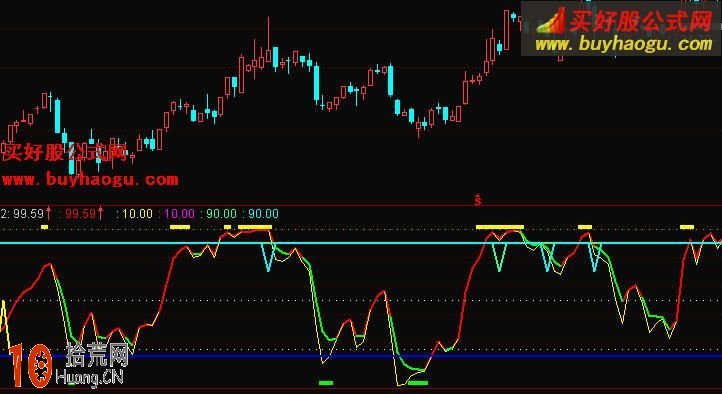Screen dimensions: 722x394
Task: Select the magenta 10.00 indicator value
Action: point(179,214)
